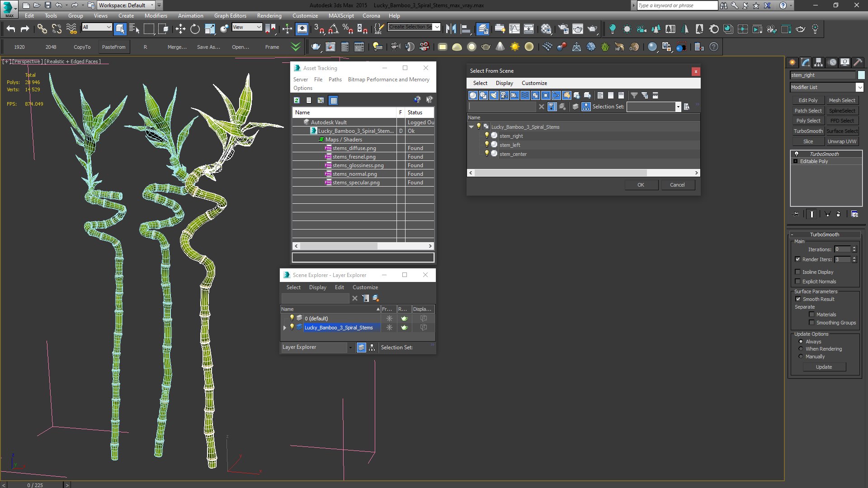The width and height of the screenshot is (868, 488).
Task: Open the Modifier List dropdown
Action: coord(859,87)
